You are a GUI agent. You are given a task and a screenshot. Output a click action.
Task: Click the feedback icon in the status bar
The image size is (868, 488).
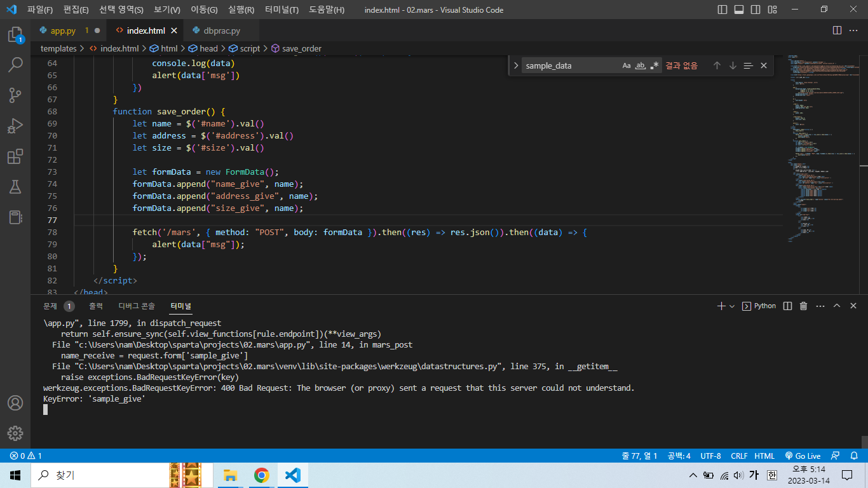click(836, 456)
